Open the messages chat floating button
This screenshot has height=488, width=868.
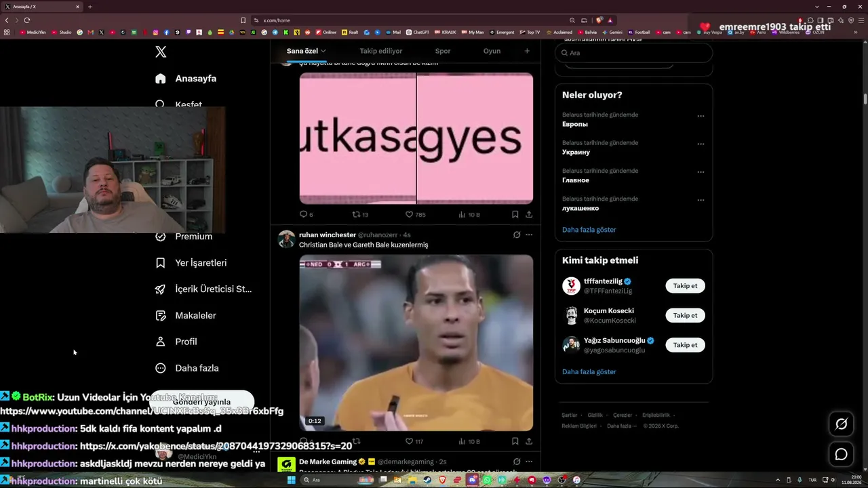pyautogui.click(x=841, y=454)
